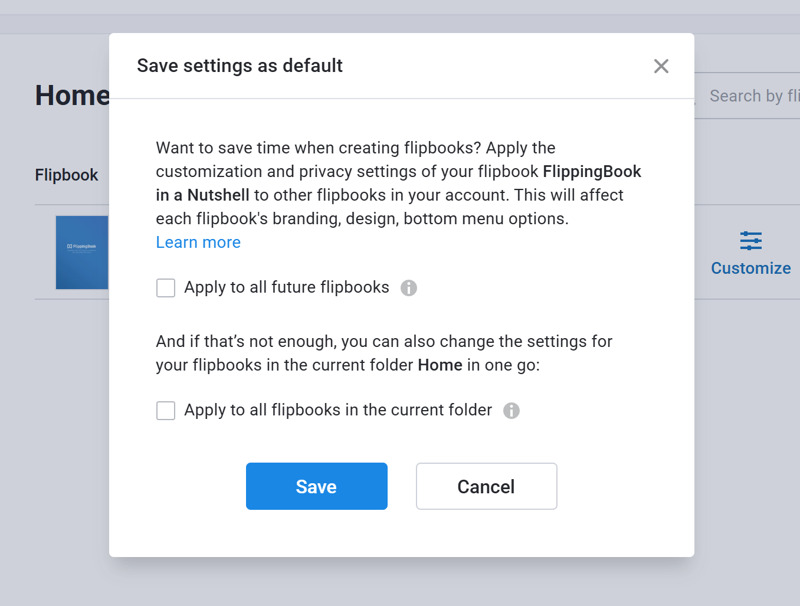Enable the Apply to all future flipbooks checkbox

165,288
